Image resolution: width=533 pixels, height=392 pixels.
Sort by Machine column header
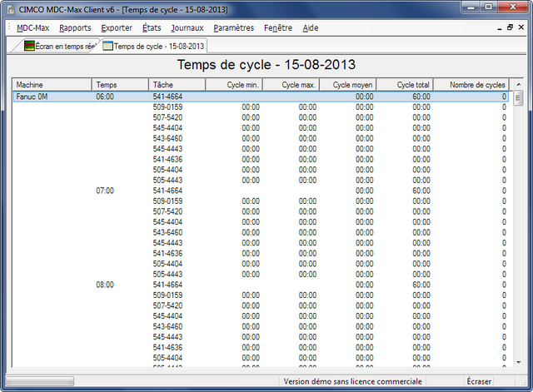pyautogui.click(x=52, y=85)
